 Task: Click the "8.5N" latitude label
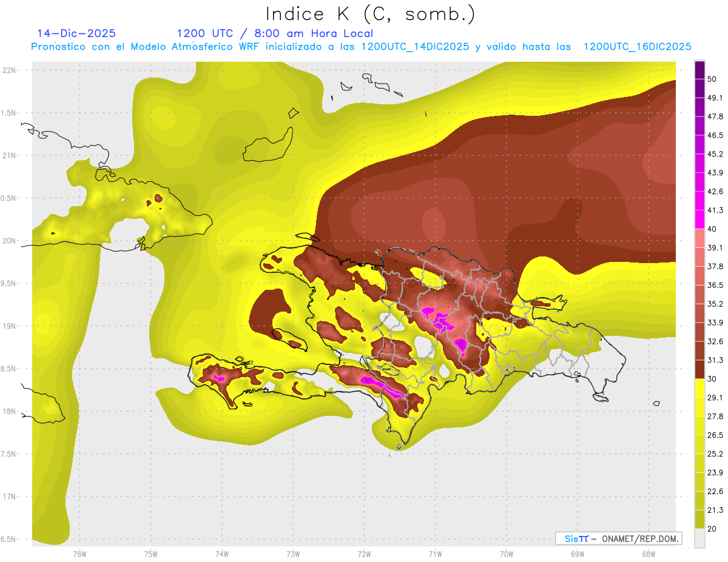(9, 369)
